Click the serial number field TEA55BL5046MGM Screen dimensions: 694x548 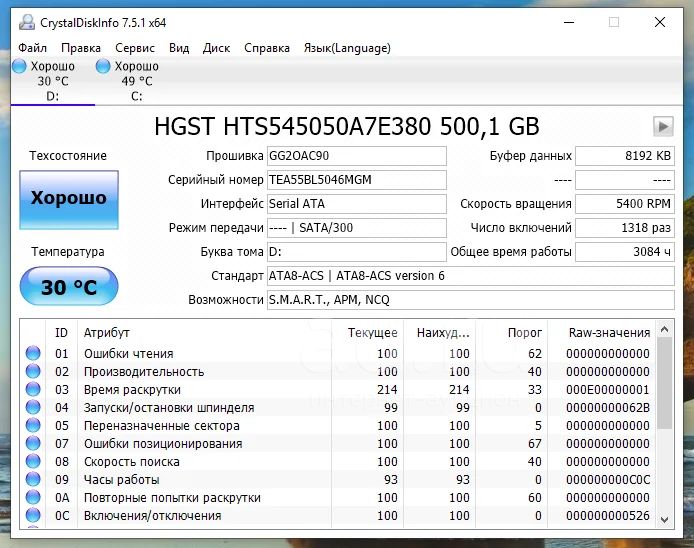357,180
